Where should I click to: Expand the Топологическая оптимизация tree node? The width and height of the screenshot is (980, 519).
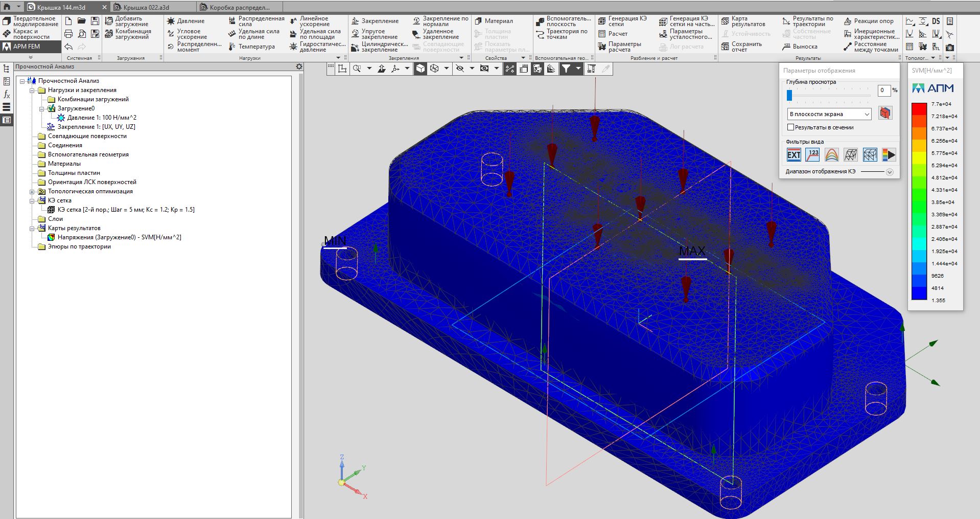(32, 192)
